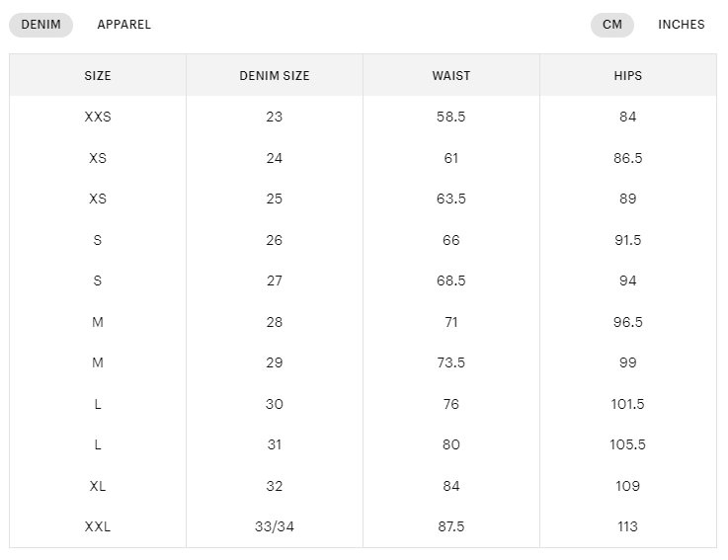Click the 76 waist value
Viewport: 728px width, 560px height.
coord(451,404)
